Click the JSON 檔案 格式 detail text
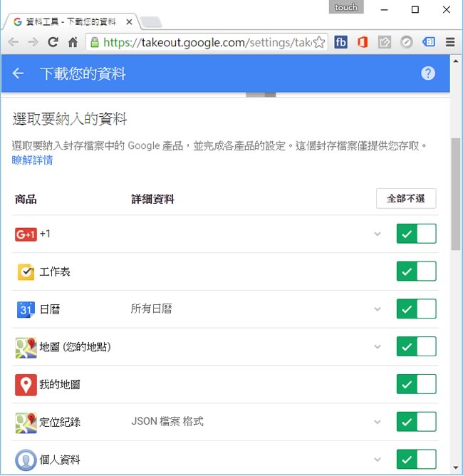Screen dimensions: 463x476 167,422
